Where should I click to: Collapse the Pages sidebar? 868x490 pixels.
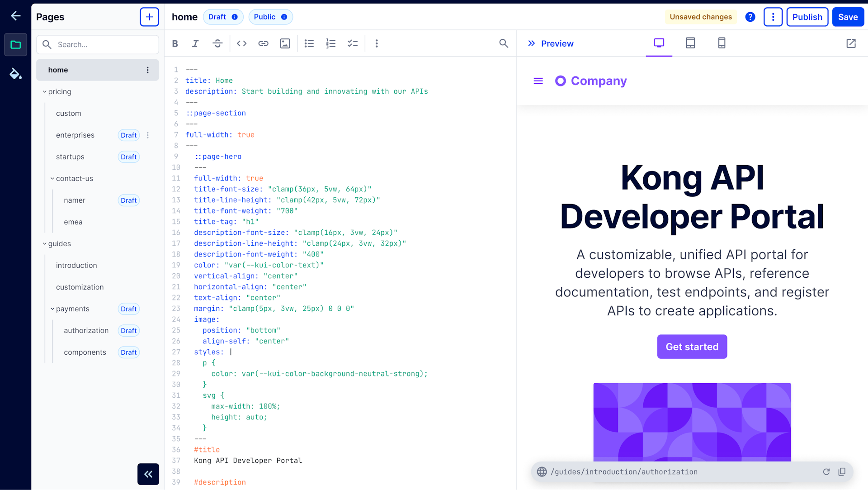148,474
